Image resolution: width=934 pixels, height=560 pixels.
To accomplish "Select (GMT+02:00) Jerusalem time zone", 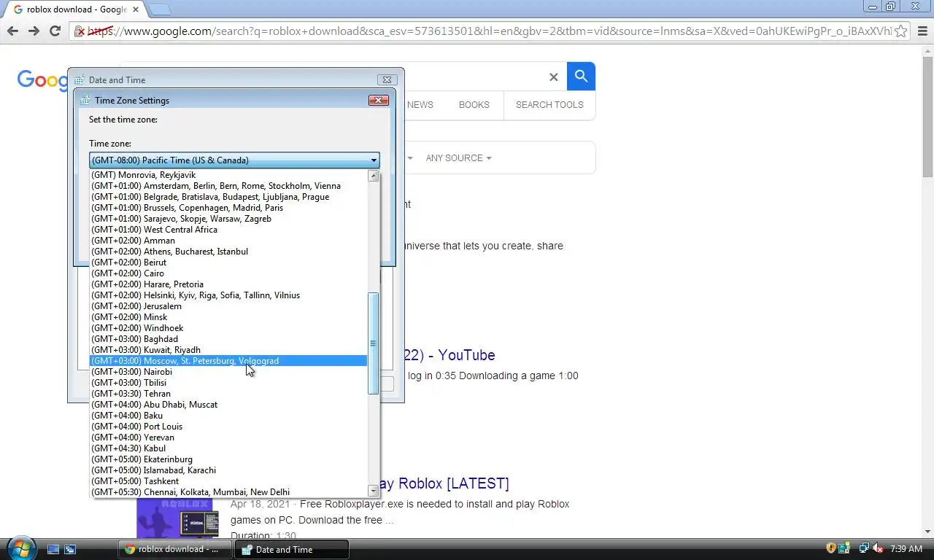I will (228, 306).
